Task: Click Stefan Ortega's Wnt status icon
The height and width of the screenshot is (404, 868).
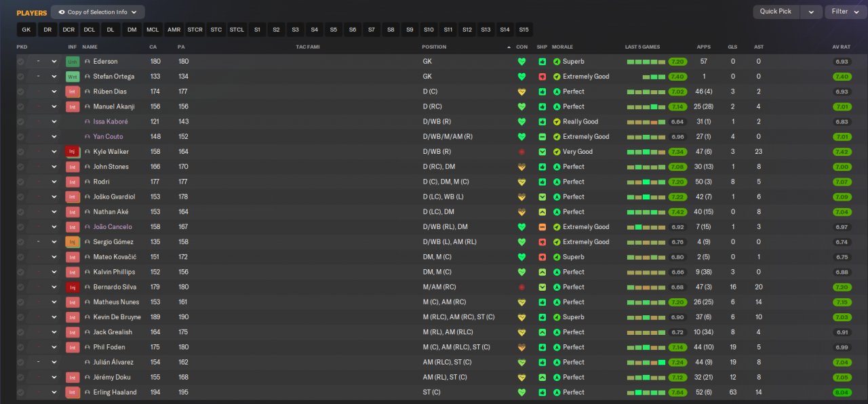Action: pyautogui.click(x=73, y=77)
